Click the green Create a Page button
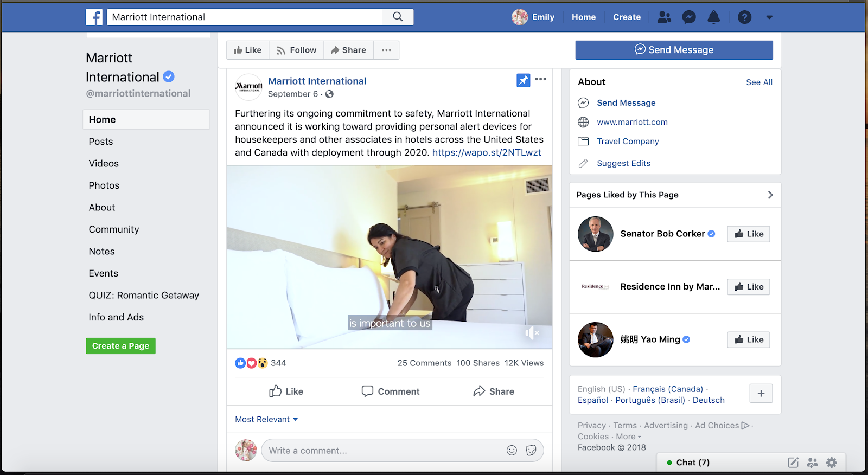Screen dimensions: 868x475 [120, 346]
